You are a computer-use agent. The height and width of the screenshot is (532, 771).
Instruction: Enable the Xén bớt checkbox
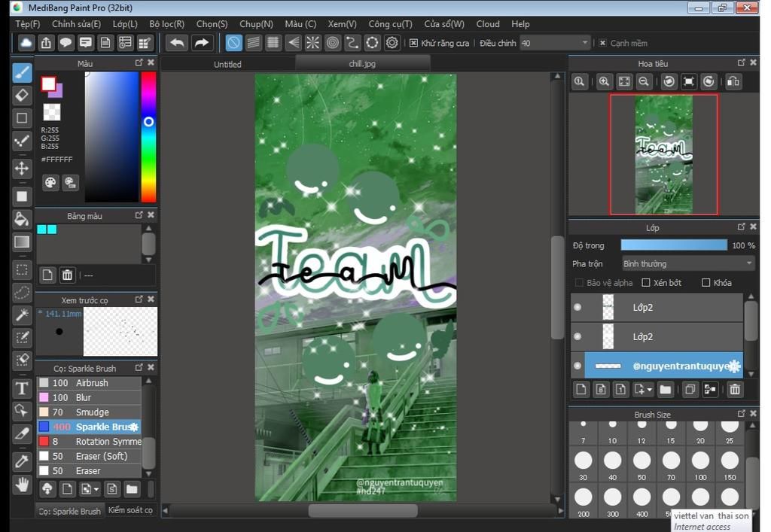pos(646,282)
